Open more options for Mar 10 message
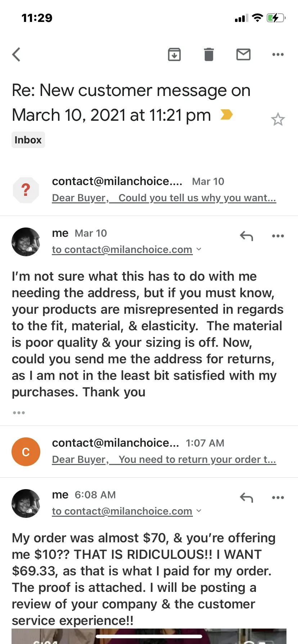The width and height of the screenshot is (298, 644). click(278, 236)
